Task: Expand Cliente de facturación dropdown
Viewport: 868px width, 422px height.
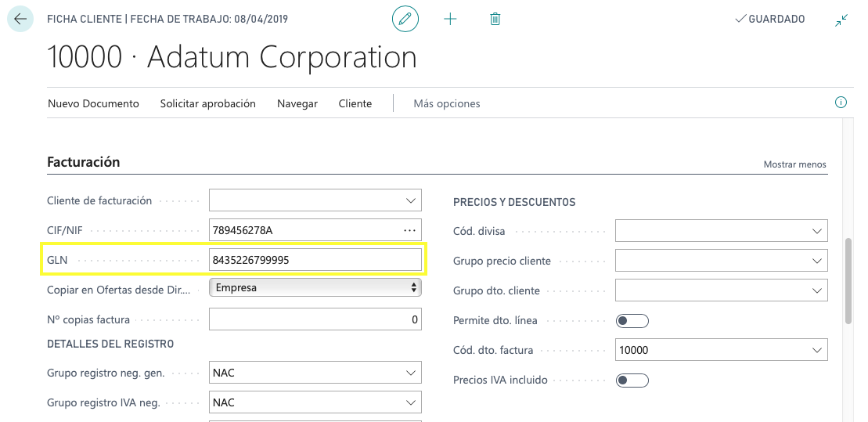Action: [410, 200]
